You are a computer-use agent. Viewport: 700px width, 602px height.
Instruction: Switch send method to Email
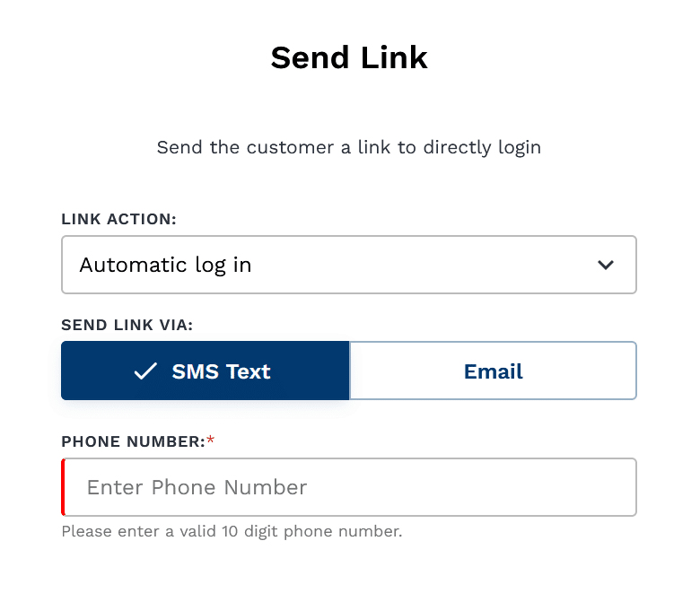[493, 371]
